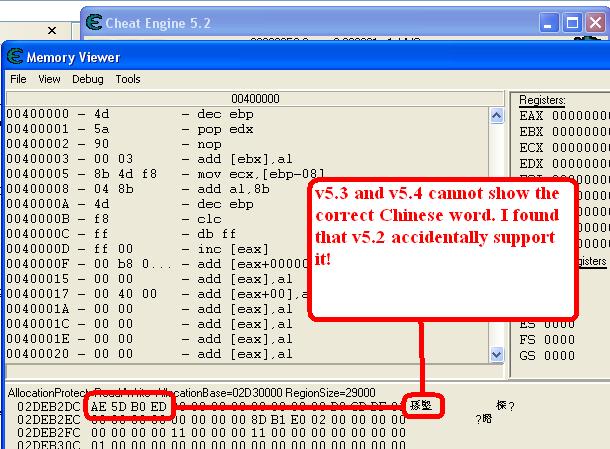Click the Cheat Engine 5.2 title icon
The height and width of the screenshot is (449, 610).
coord(94,22)
